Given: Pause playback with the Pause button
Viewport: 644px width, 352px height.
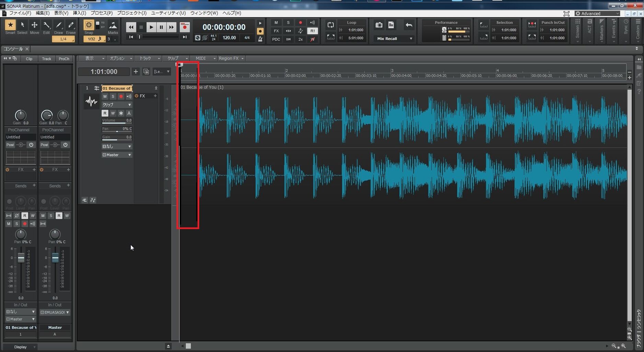Looking at the screenshot, I should click(161, 27).
